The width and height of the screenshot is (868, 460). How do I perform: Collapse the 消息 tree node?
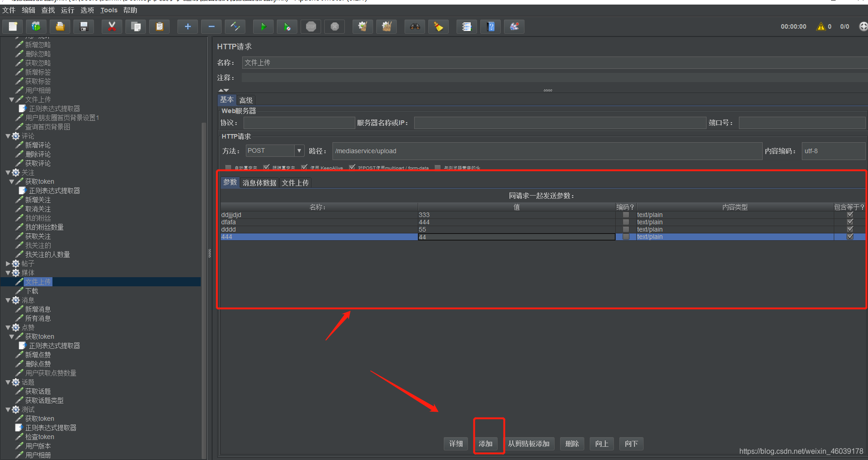point(8,300)
